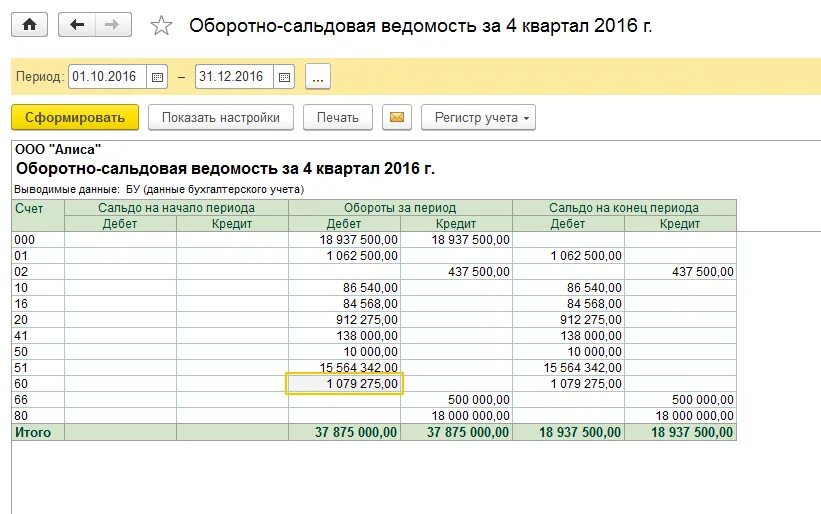Send report by email envelope icon
The height and width of the screenshot is (514, 821).
pos(397,117)
